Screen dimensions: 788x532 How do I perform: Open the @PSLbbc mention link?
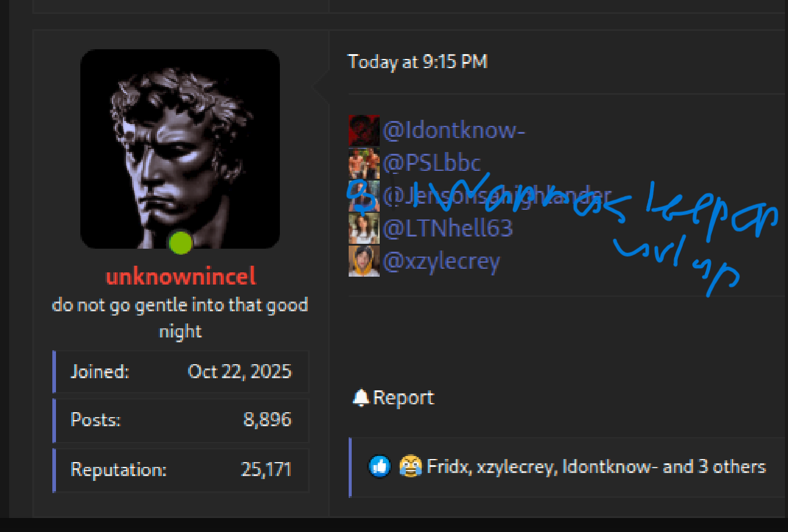click(431, 163)
